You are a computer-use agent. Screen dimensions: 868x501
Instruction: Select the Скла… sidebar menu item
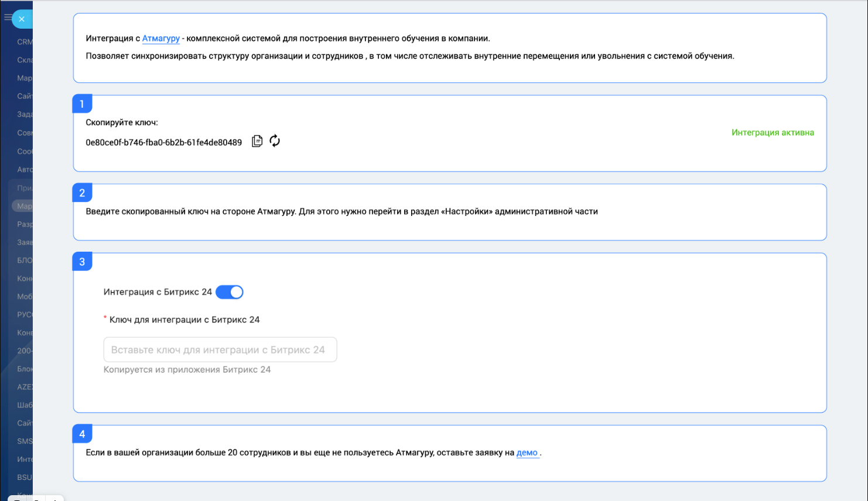tap(25, 60)
